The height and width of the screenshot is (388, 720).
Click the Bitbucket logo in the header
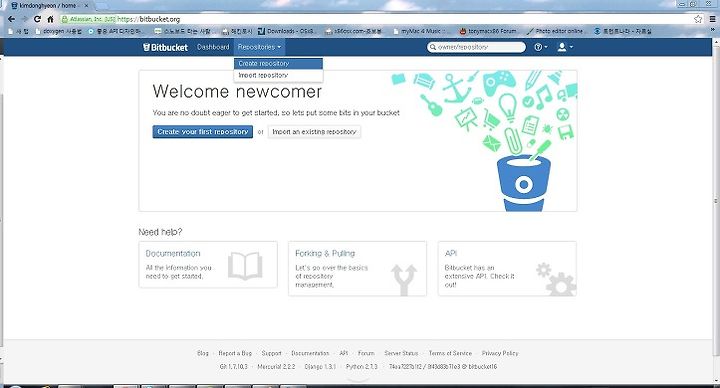coord(165,47)
